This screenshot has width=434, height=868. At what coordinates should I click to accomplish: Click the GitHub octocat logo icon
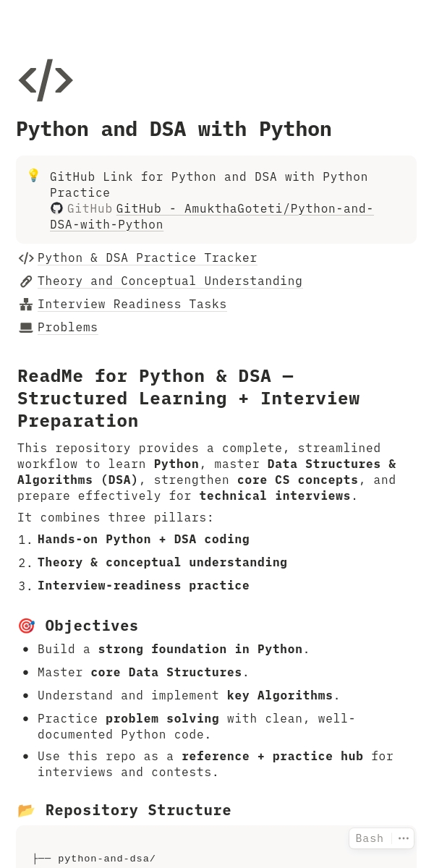[56, 208]
